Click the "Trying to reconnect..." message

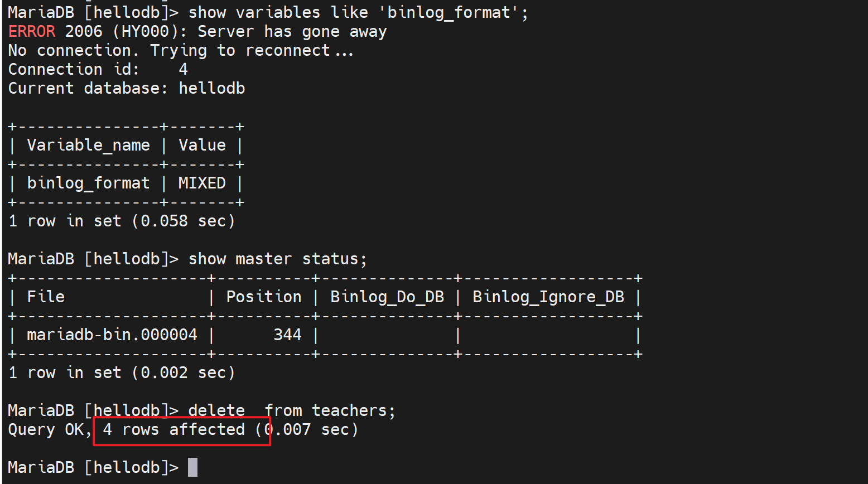252,50
